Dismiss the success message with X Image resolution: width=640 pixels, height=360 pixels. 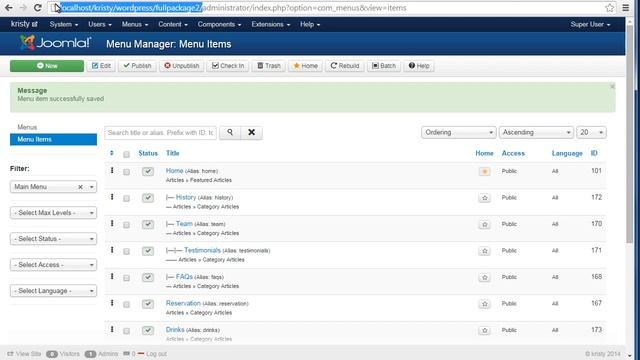612,87
